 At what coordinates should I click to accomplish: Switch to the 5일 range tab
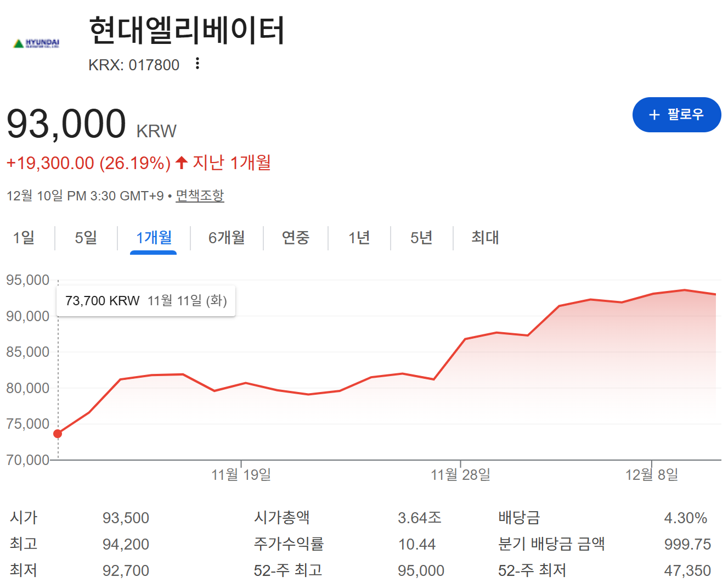[x=86, y=238]
